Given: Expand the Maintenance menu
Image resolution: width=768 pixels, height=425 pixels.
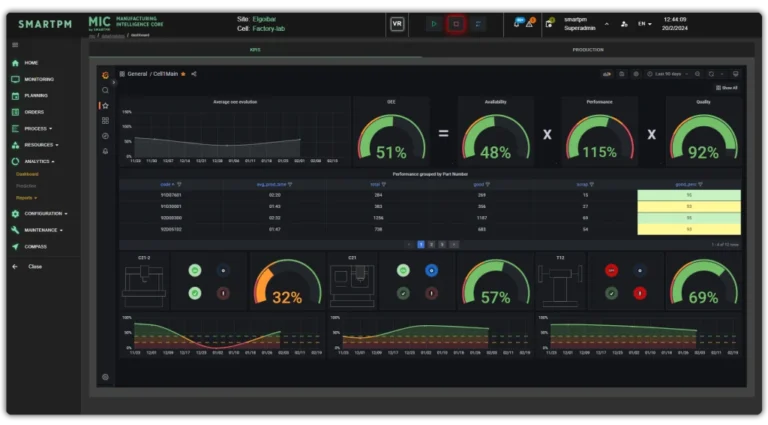Looking at the screenshot, I should pyautogui.click(x=37, y=230).
